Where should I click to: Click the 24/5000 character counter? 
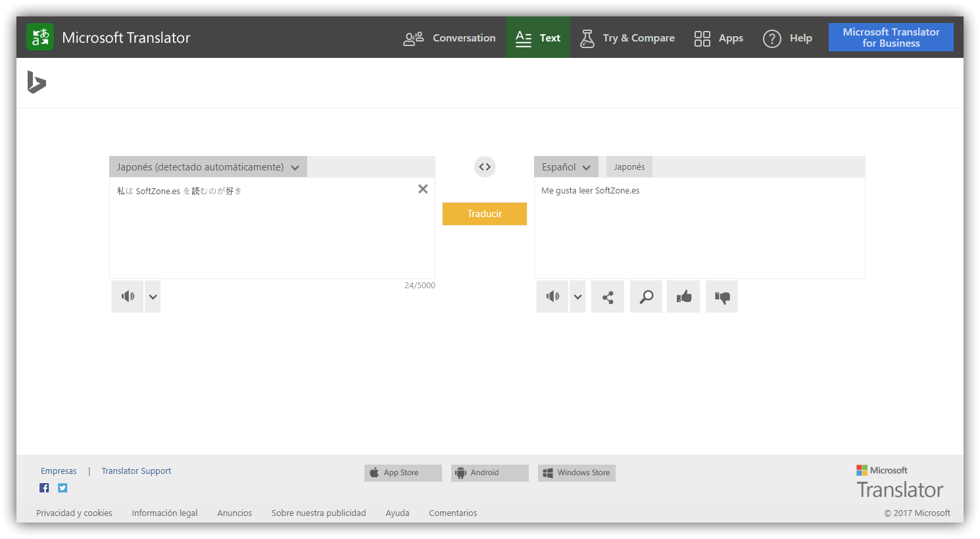pos(420,286)
